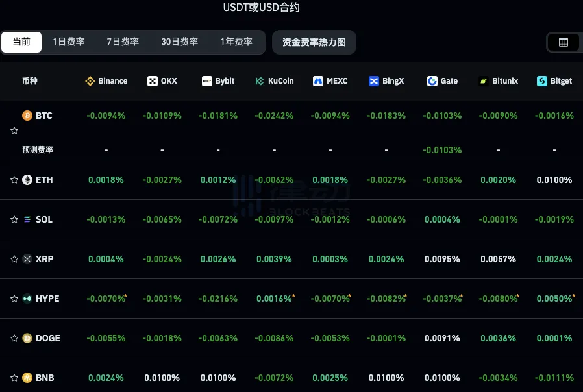583x392 pixels.
Task: Click the Bitunix exchange logo icon
Action: [484, 81]
